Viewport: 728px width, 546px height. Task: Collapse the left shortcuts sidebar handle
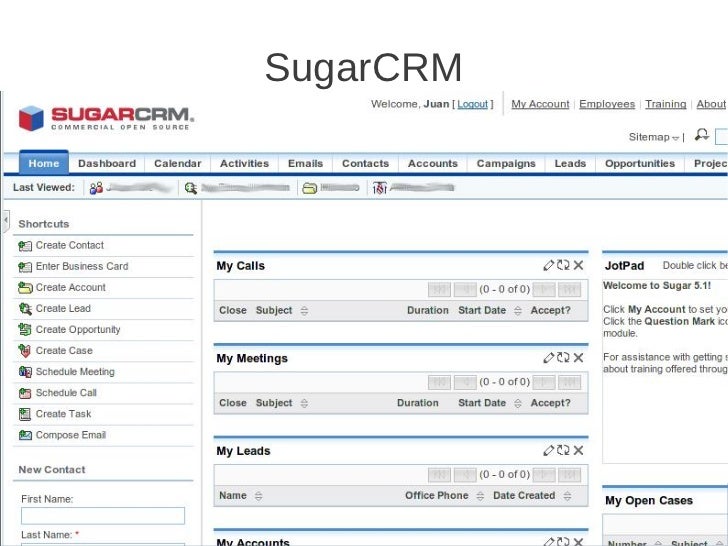point(6,221)
